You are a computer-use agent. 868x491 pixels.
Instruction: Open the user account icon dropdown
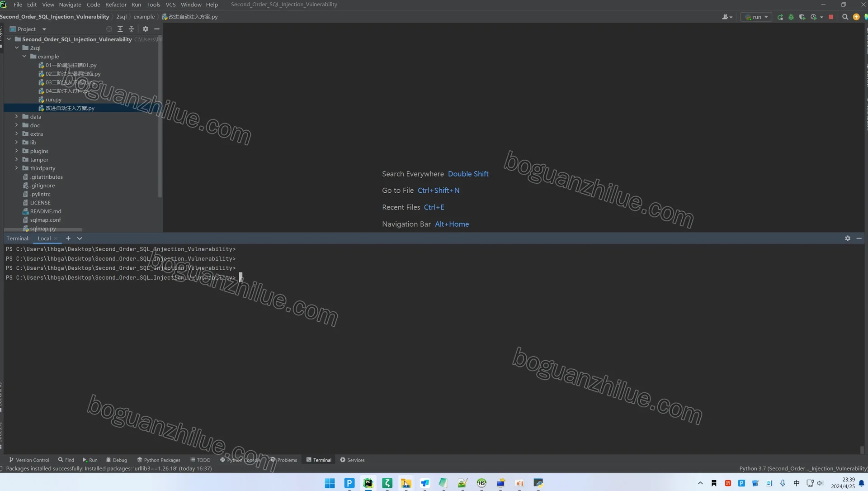point(727,17)
